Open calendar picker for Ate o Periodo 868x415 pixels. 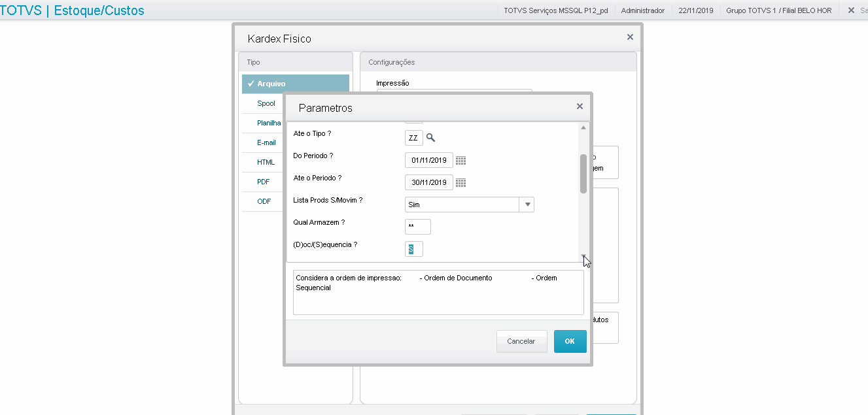(460, 182)
